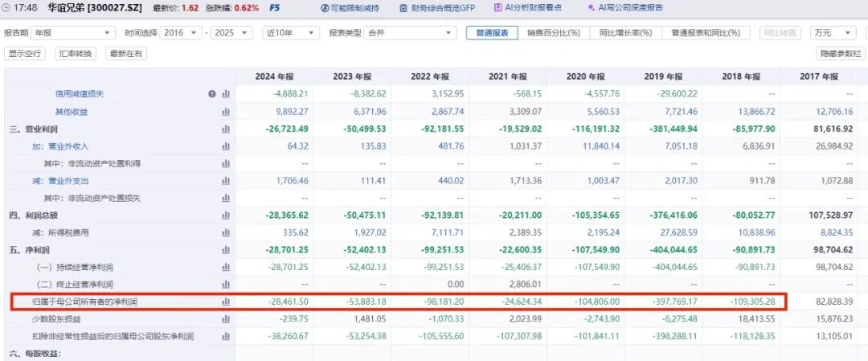The height and width of the screenshot is (361, 868).
Task: Click the clock icon beside 17:48
Action: click(6, 8)
